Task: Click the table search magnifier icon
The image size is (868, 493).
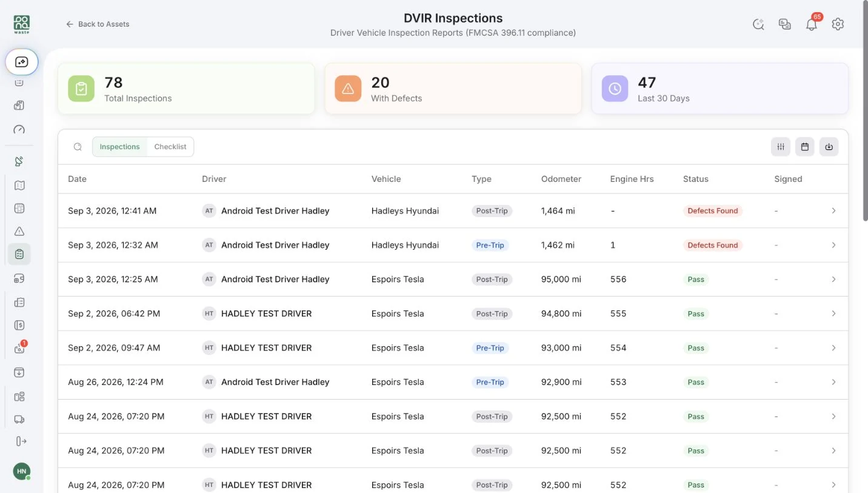Action: [x=78, y=147]
